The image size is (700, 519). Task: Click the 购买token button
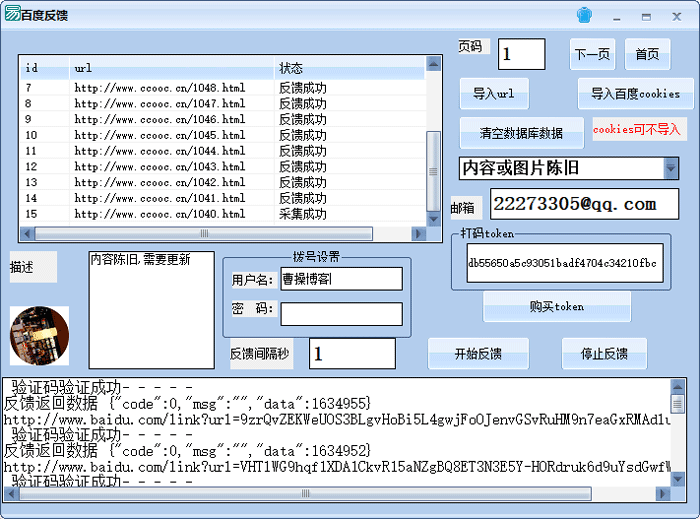[x=557, y=307]
